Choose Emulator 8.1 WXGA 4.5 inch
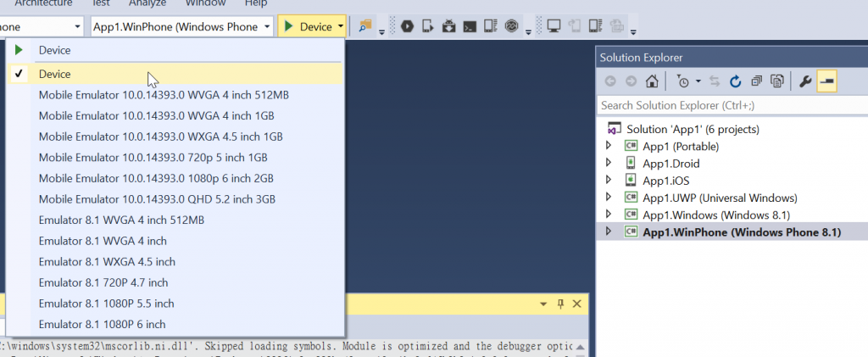Screen dimensions: 868x357 [175, 262]
